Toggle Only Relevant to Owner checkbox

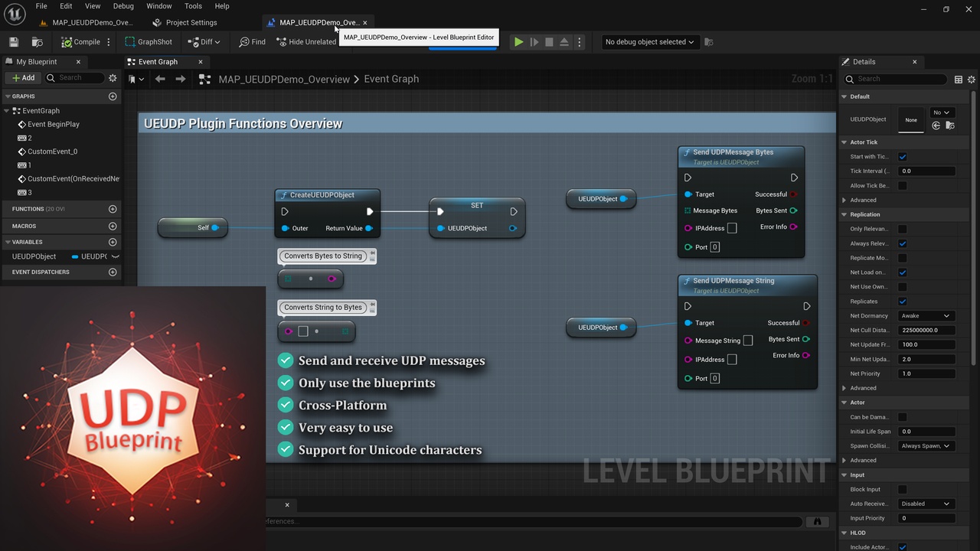(x=903, y=229)
